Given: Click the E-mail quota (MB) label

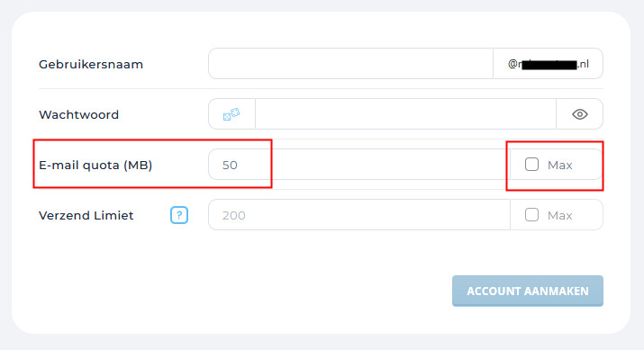Looking at the screenshot, I should click(95, 165).
